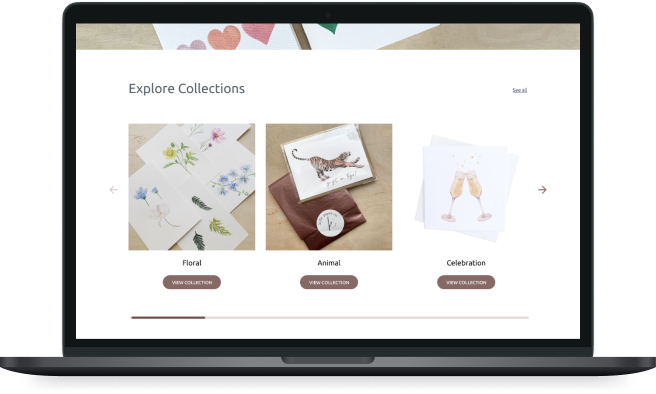Select the Celebration collection title
The image size is (656, 394).
(466, 263)
